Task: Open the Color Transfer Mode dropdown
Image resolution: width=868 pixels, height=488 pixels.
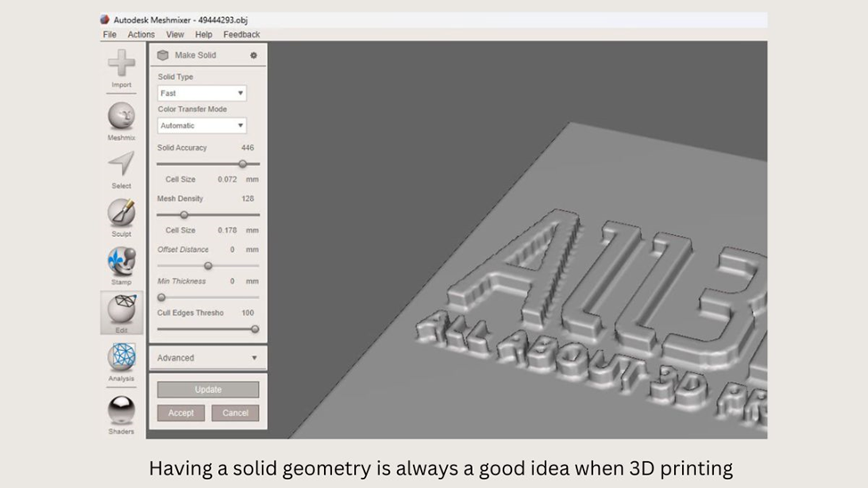Action: click(x=201, y=126)
